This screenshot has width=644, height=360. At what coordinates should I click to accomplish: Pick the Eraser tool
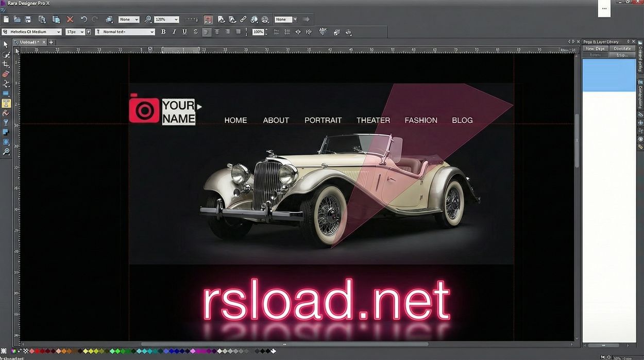point(6,74)
